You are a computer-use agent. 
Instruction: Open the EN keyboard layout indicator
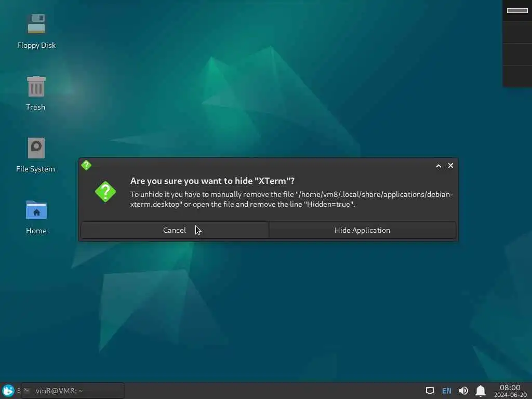pyautogui.click(x=446, y=391)
